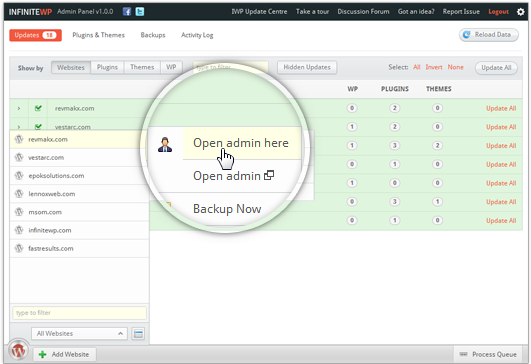Open the settings gear icon
This screenshot has height=364, width=531.
coord(521,12)
